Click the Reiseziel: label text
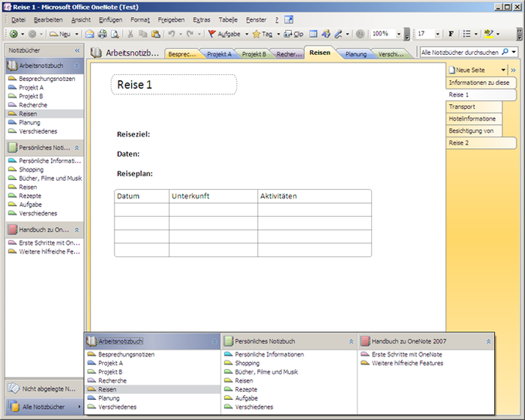Screen dimensions: 525x420 [134, 134]
